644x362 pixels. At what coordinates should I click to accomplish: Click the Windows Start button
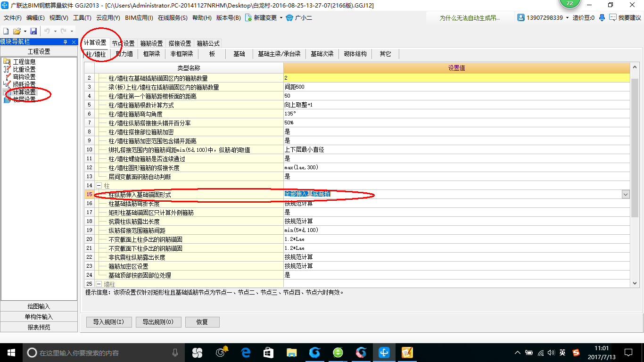[x=11, y=353]
